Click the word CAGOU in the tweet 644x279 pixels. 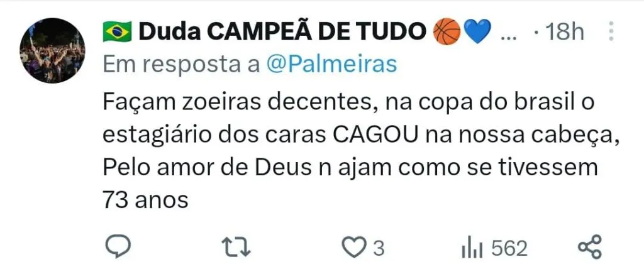(375, 136)
